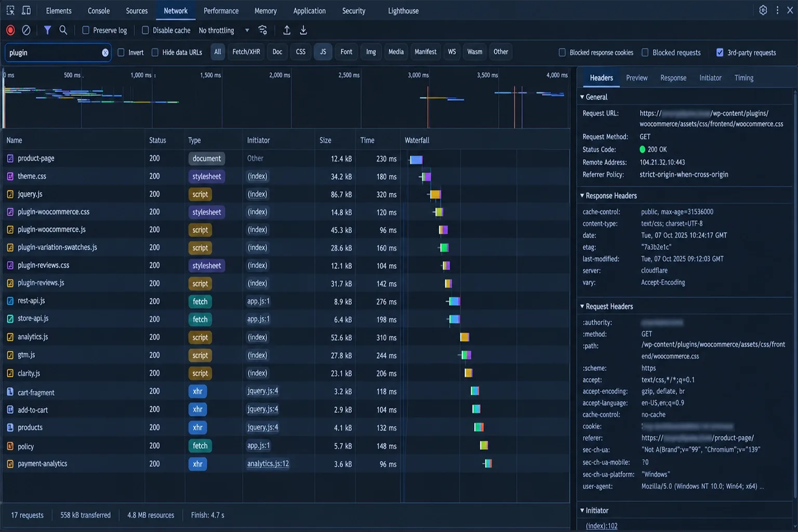Open the DevTools three-dot menu
This screenshot has width=798, height=532.
777,10
